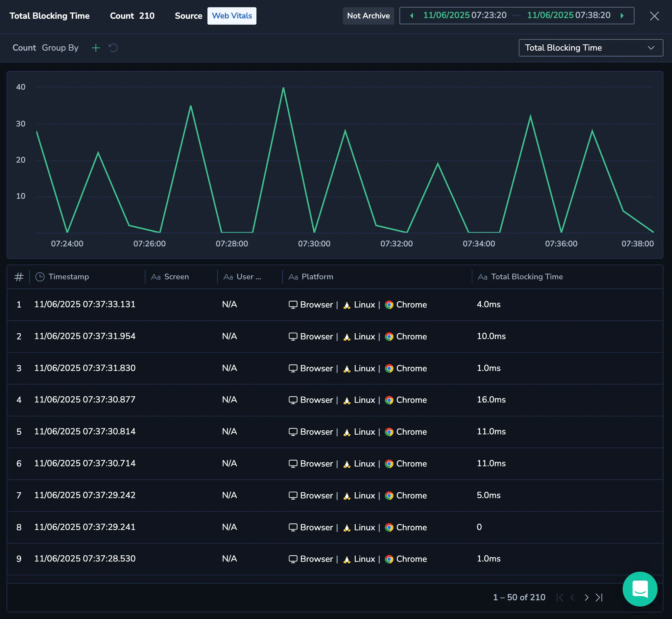This screenshot has height=619, width=672.
Task: Go to previous page of results
Action: (572, 598)
